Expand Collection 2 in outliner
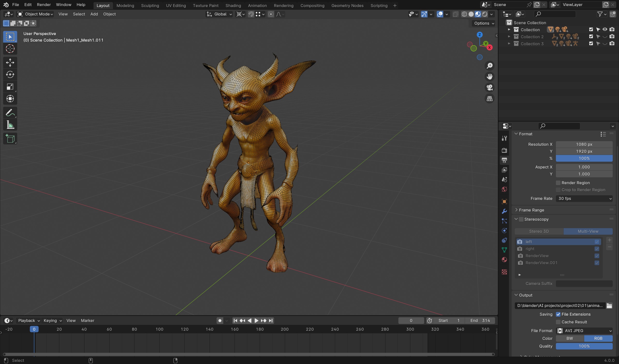This screenshot has height=364, width=619. pos(509,36)
